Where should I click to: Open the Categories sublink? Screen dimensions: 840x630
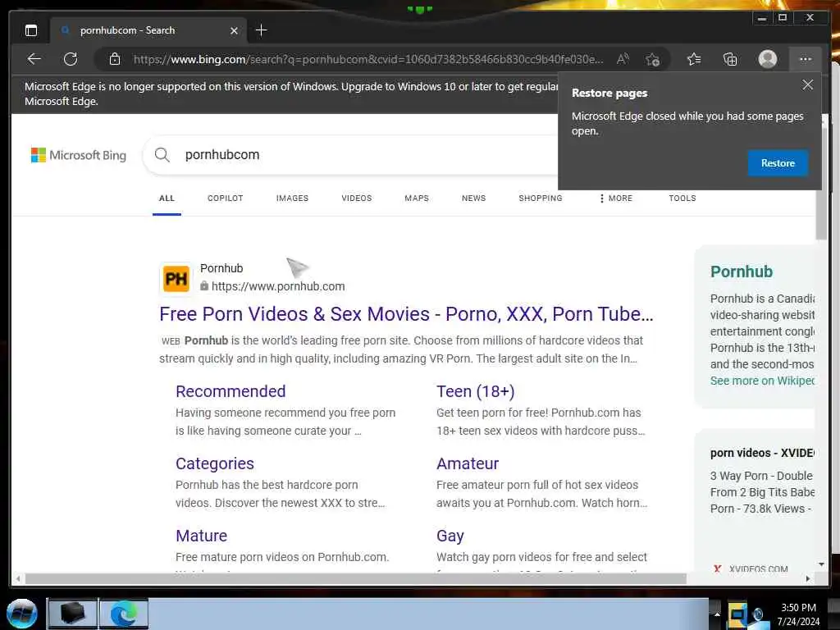[x=214, y=464]
